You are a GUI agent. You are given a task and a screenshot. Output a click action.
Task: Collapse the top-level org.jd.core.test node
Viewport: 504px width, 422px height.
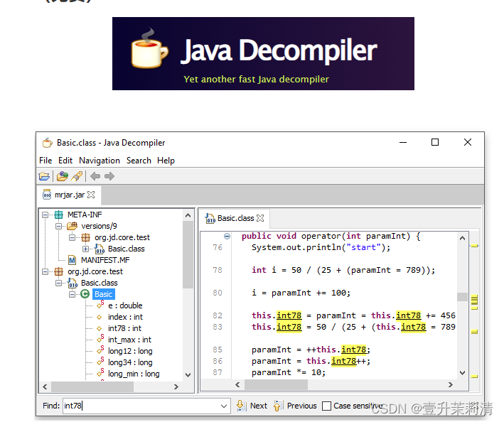coord(45,271)
